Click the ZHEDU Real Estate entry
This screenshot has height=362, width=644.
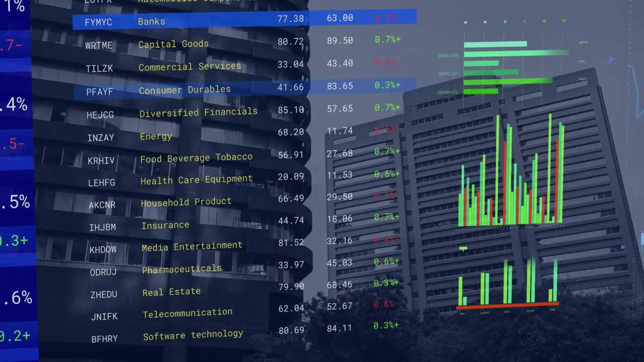(x=171, y=292)
